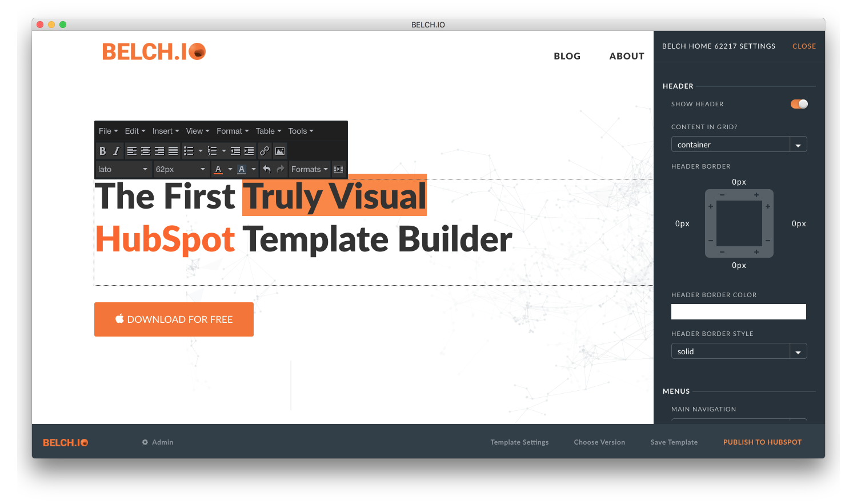This screenshot has width=857, height=504.
Task: Click the Download for Free button
Action: coord(174,319)
